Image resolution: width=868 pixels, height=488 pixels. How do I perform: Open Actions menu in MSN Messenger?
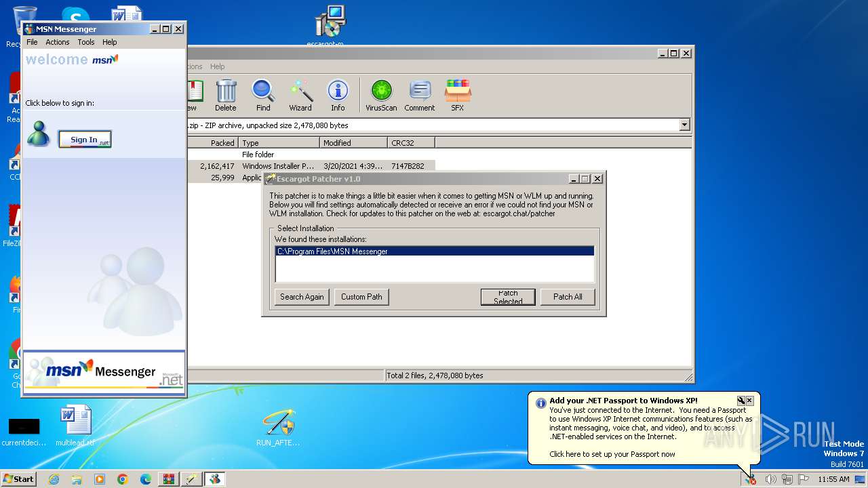pos(58,42)
